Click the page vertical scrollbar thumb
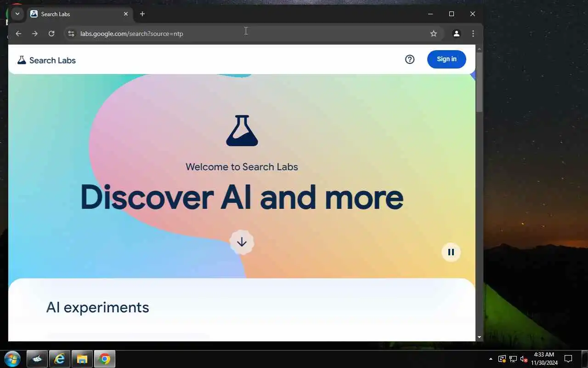The image size is (588, 368). 480,82
